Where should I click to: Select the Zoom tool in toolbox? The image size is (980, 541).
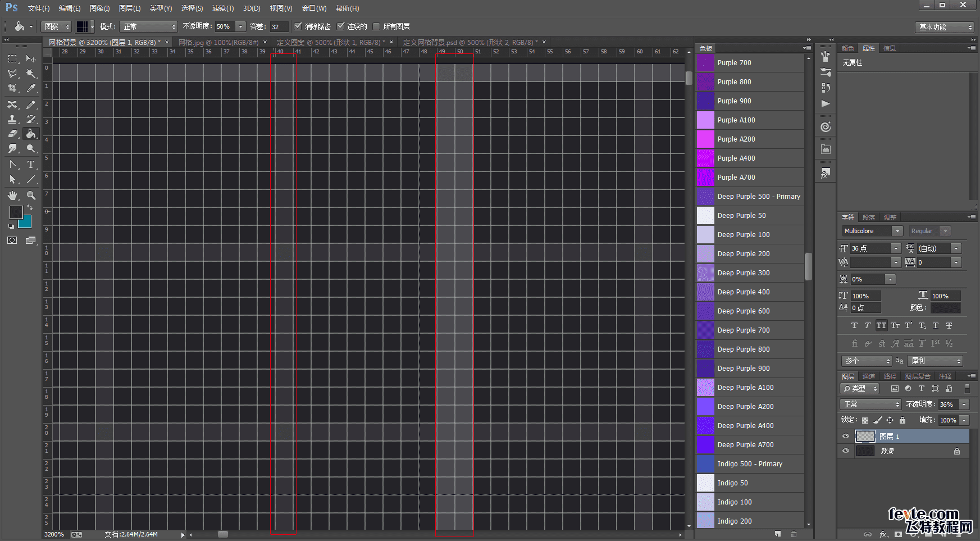point(31,196)
